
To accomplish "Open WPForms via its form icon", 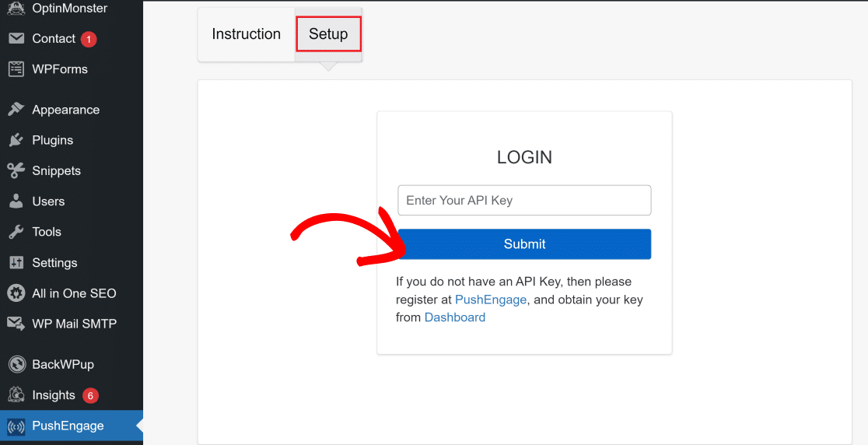I will click(x=16, y=69).
